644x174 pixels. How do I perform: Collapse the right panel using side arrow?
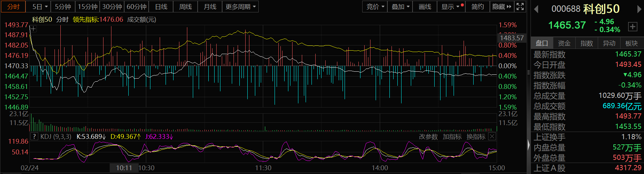(528, 145)
